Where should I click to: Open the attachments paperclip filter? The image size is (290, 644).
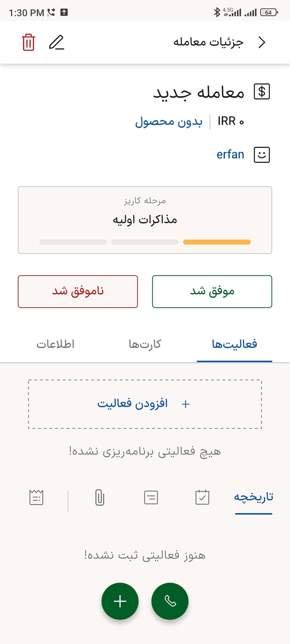[100, 497]
